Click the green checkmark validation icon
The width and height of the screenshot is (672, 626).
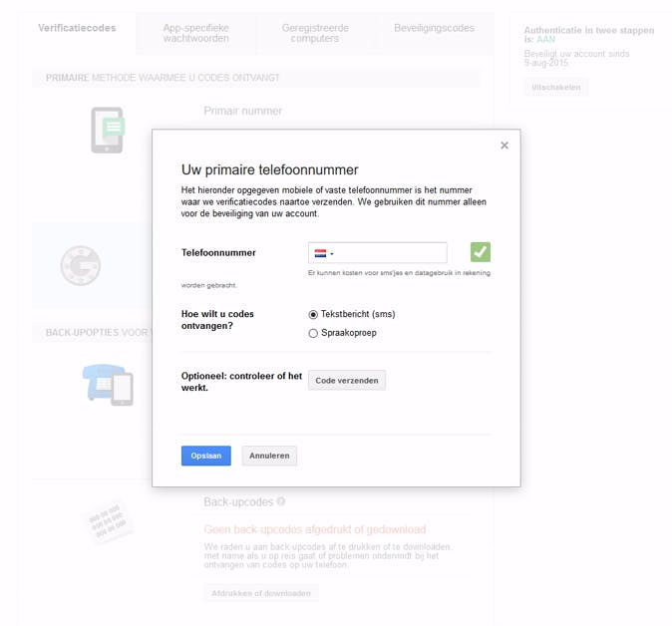[480, 252]
